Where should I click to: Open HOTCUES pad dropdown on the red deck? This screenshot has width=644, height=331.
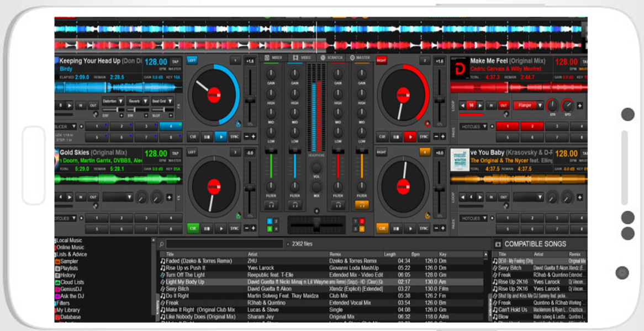[x=473, y=127]
